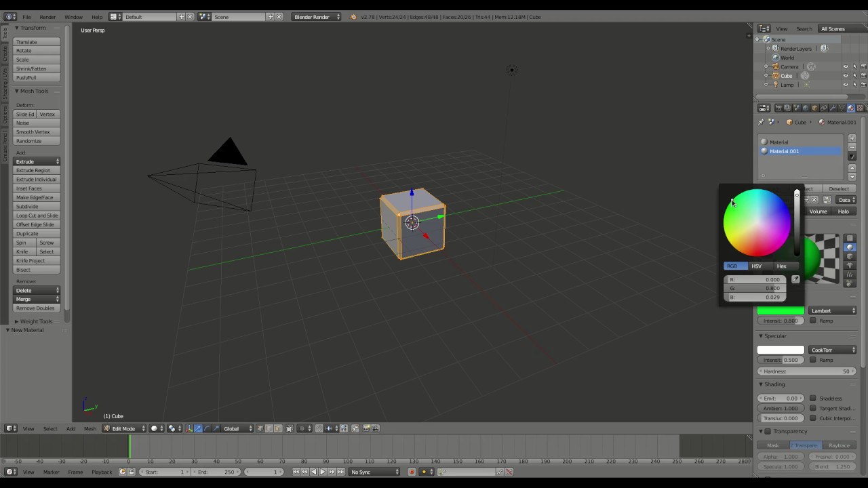Toggle the pin icon in properties context
Image resolution: width=868 pixels, height=488 pixels.
coord(761,122)
